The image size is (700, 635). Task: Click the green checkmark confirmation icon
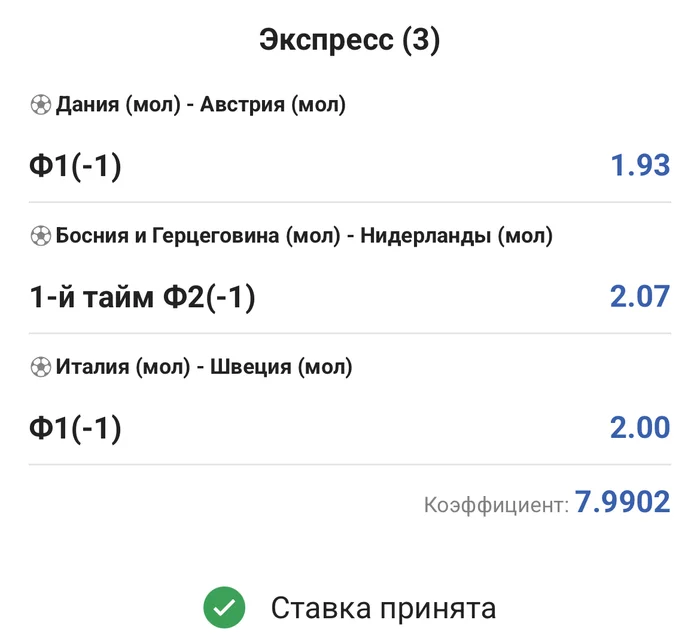pyautogui.click(x=225, y=607)
